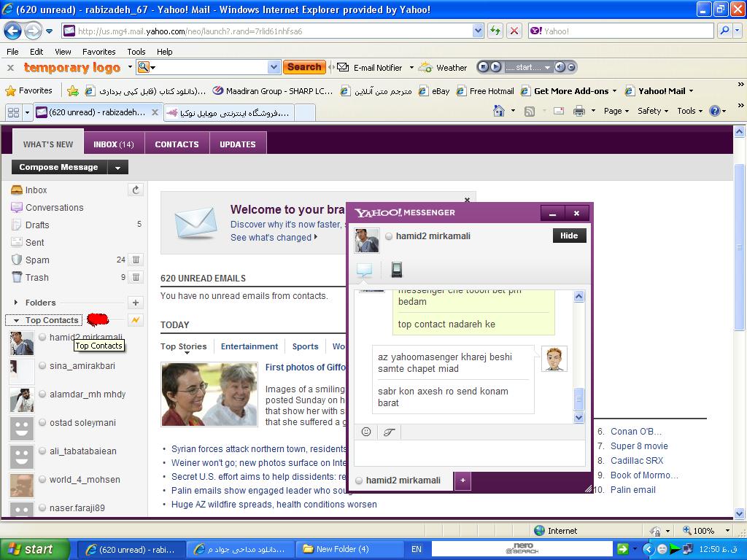Click the orange Search button in the toolbar

click(304, 67)
